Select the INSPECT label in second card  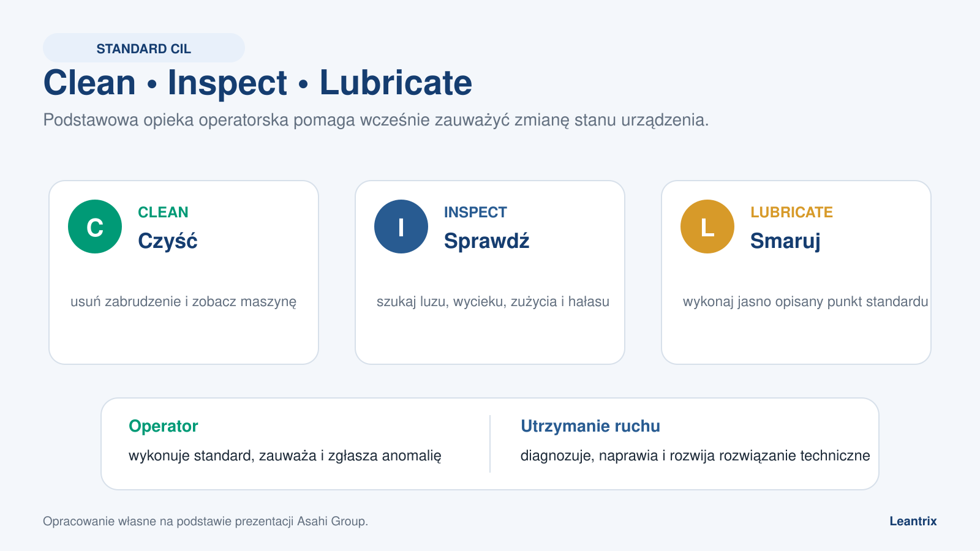(475, 212)
